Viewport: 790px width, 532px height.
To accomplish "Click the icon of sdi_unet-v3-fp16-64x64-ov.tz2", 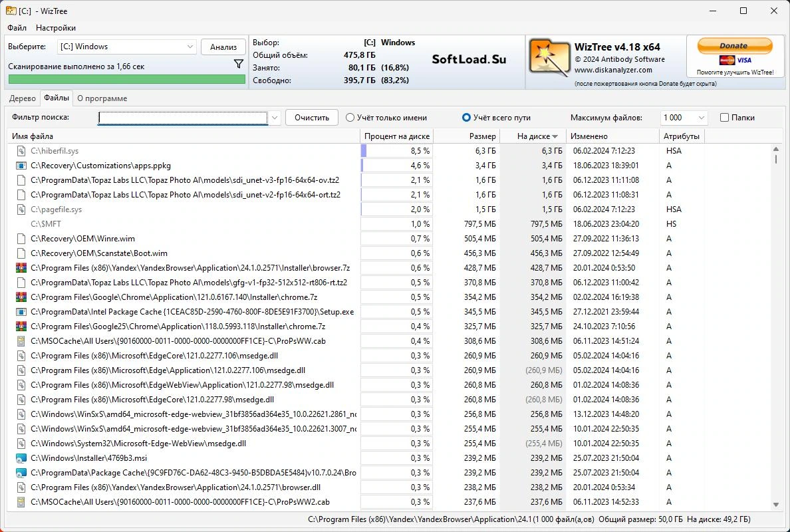I will [21, 180].
